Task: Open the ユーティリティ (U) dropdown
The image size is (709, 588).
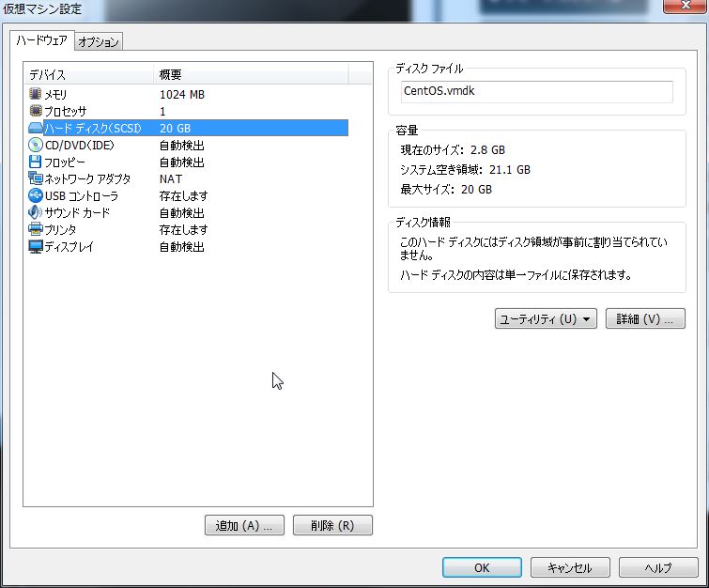Action: (546, 318)
